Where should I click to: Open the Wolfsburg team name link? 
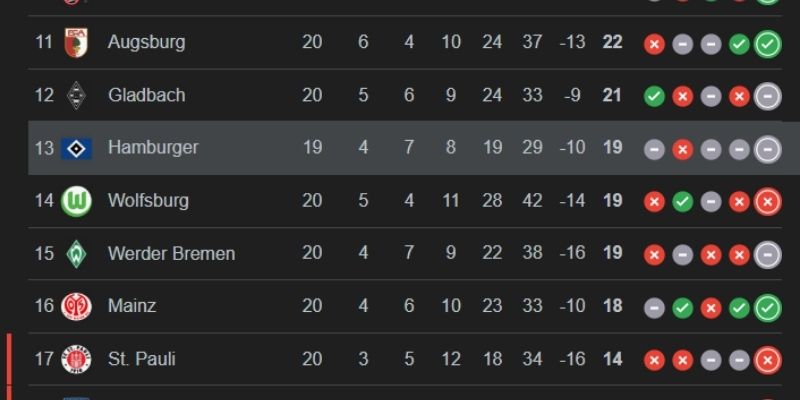148,201
